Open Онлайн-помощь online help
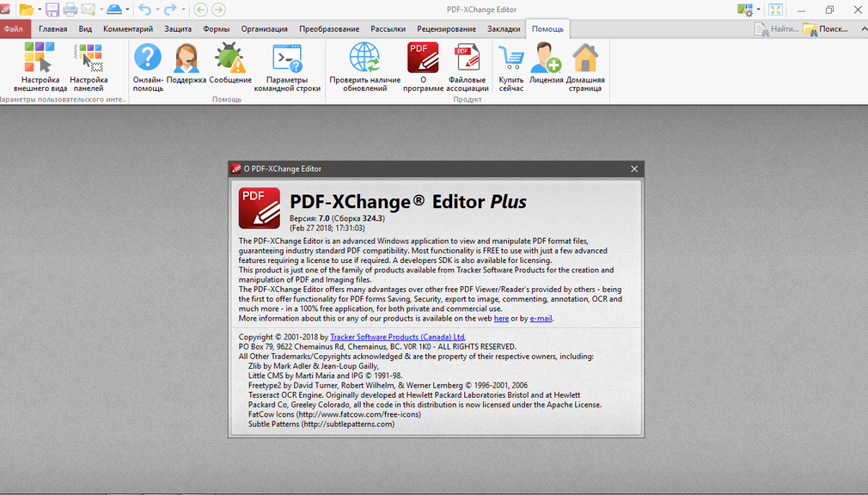Screen dimensions: 868x495 point(148,67)
